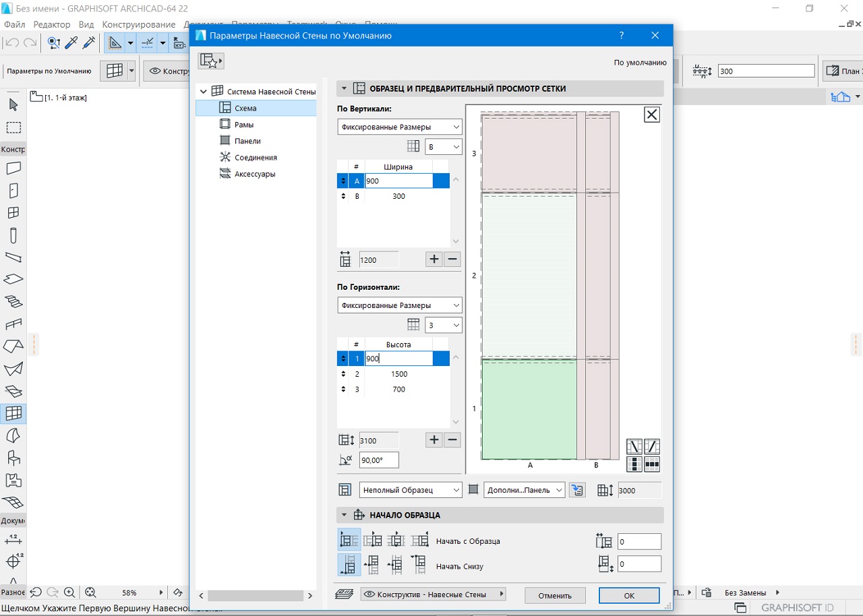Collapse the Начало Образца section
Viewport: 863px width, 616px height.
(344, 515)
